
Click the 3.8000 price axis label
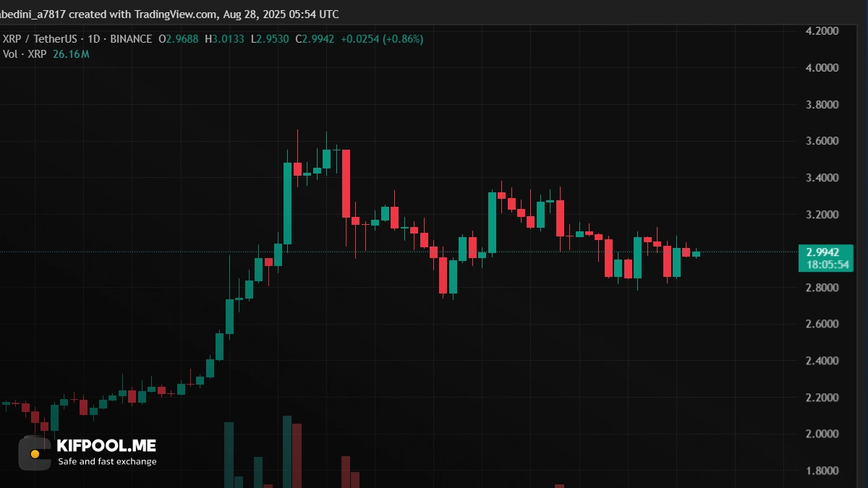click(822, 105)
